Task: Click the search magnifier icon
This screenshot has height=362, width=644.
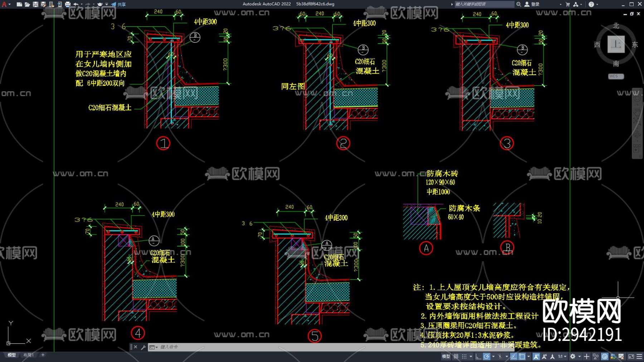Action: click(518, 4)
